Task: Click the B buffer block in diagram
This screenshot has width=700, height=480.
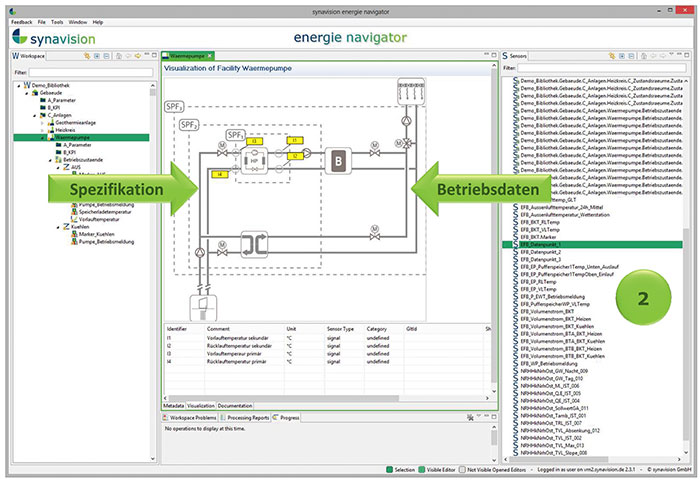Action: coord(338,161)
